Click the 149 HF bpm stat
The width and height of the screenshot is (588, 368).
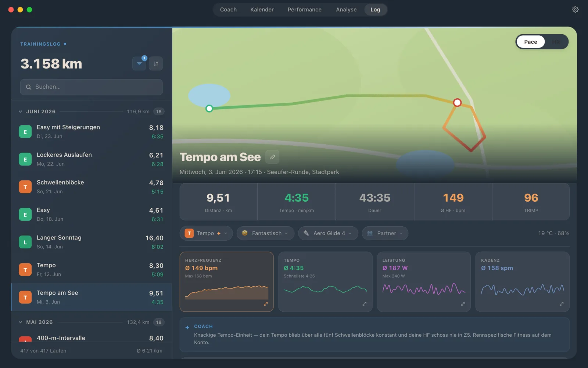453,202
